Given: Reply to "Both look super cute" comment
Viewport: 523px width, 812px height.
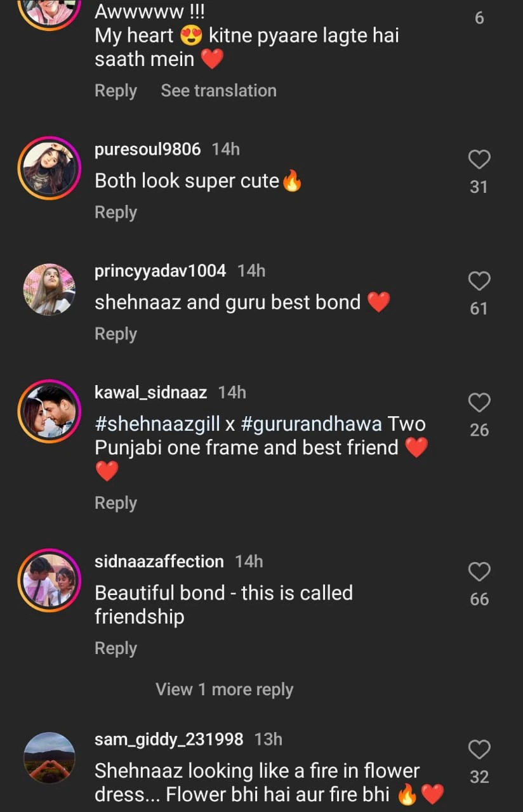Looking at the screenshot, I should click(x=116, y=213).
